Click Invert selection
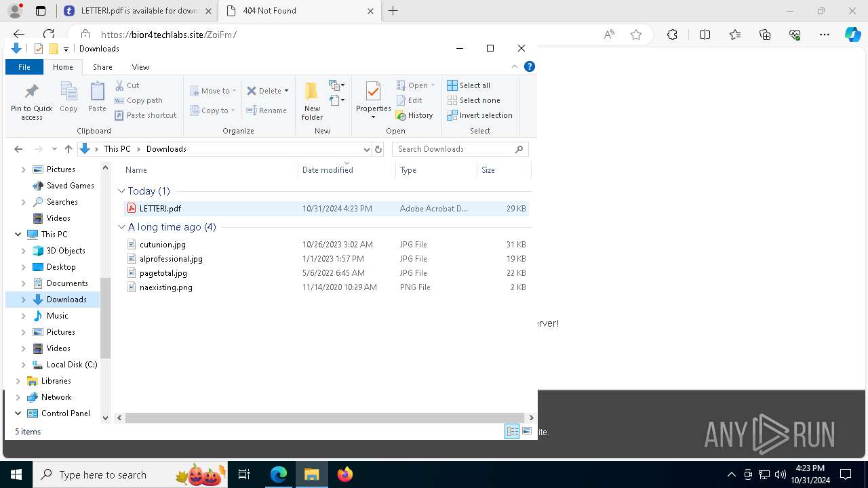The image size is (868, 488). point(479,115)
